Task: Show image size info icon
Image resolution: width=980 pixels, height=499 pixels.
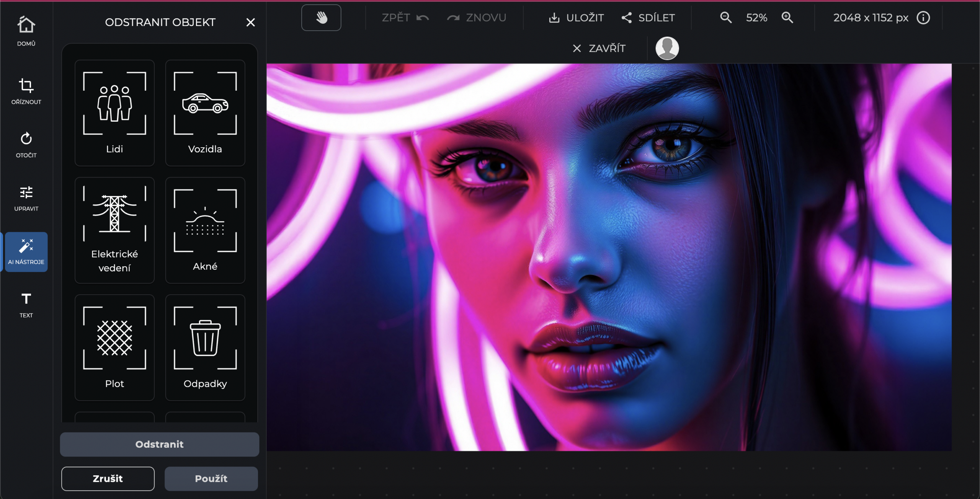Action: (x=923, y=18)
